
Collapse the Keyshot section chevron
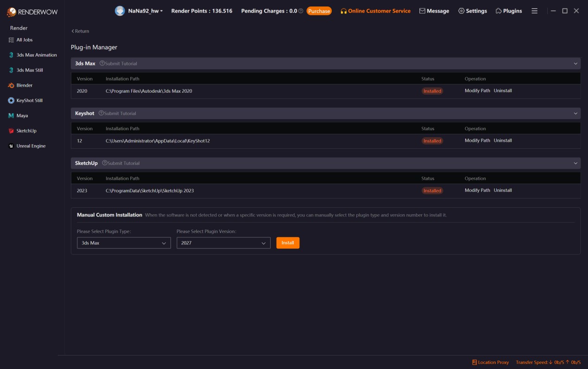575,114
